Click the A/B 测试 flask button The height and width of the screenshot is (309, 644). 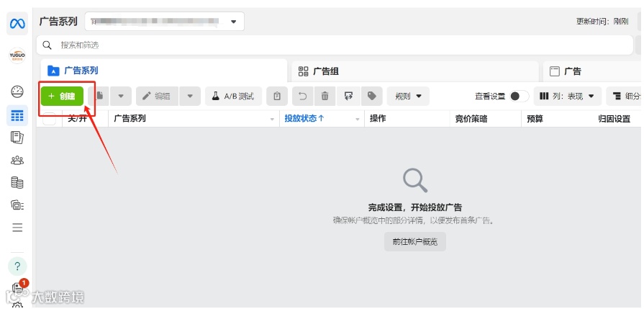tap(233, 96)
